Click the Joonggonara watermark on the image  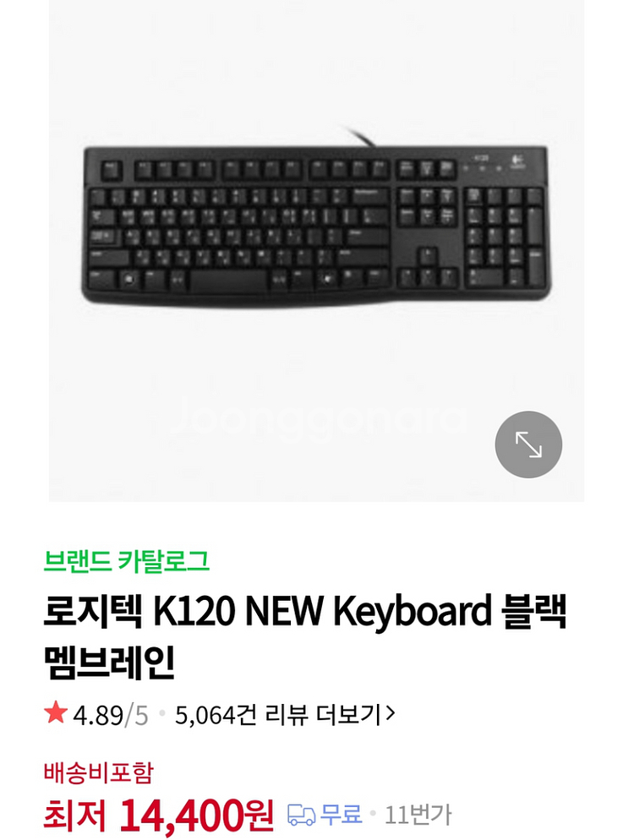[317, 417]
